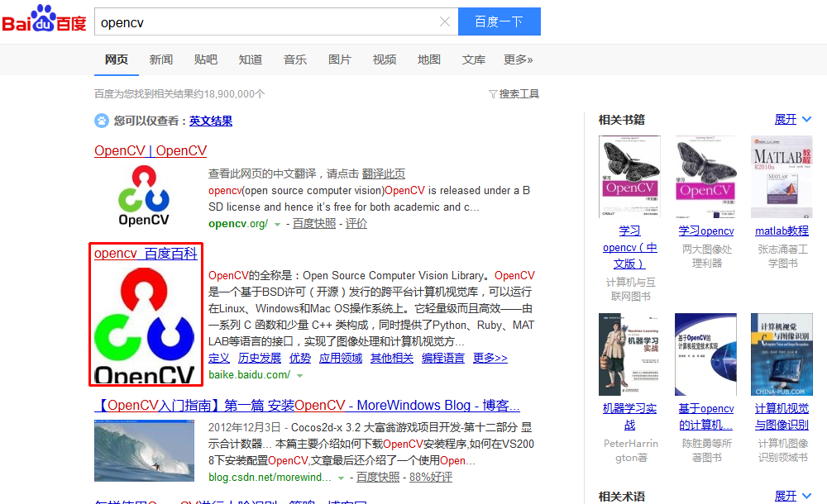Open 百度快照 for opencv.org result
The image size is (827, 504).
click(x=314, y=224)
